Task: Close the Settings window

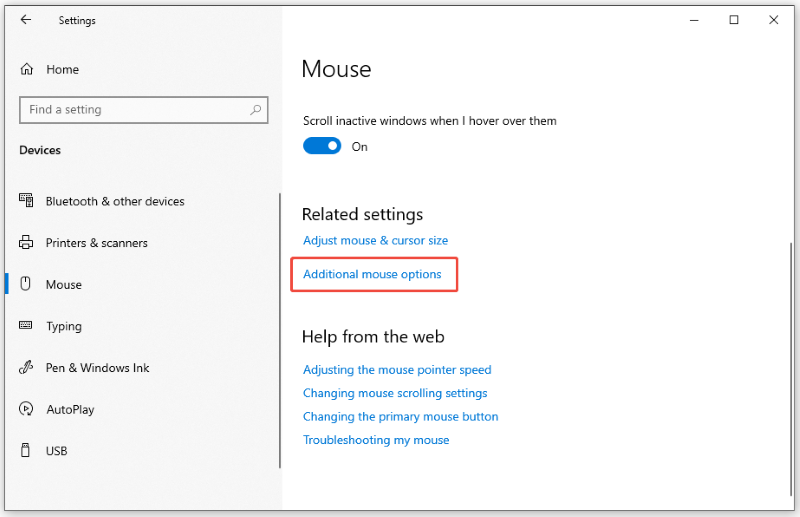Action: coord(773,20)
